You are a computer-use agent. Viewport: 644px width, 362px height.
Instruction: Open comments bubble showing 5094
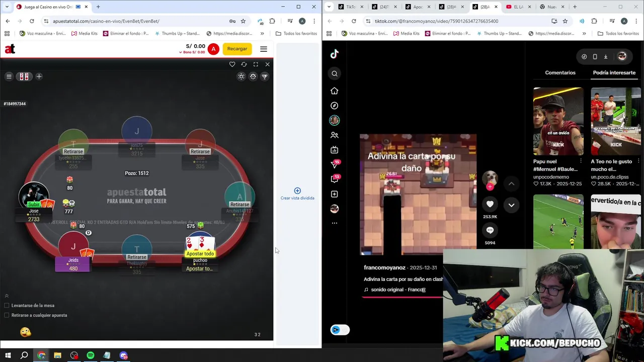tap(490, 230)
